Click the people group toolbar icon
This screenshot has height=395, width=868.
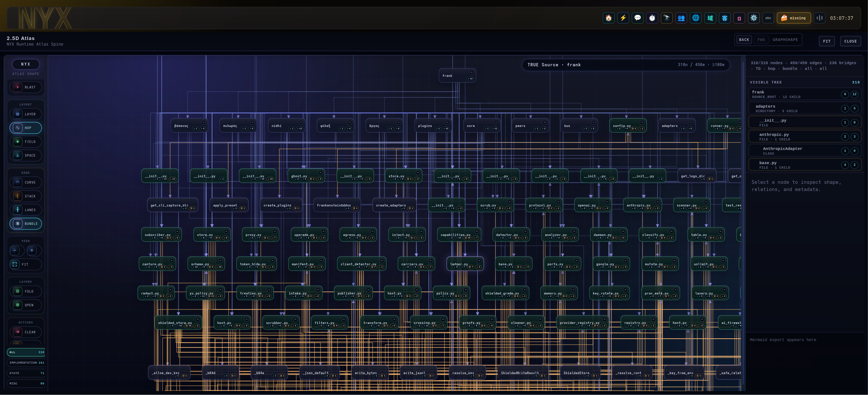pos(681,18)
